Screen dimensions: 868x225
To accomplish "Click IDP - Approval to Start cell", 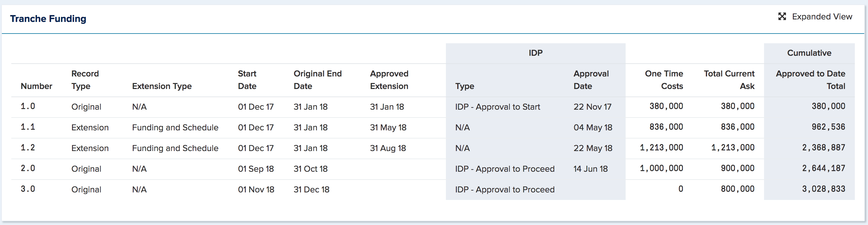I will [x=497, y=107].
